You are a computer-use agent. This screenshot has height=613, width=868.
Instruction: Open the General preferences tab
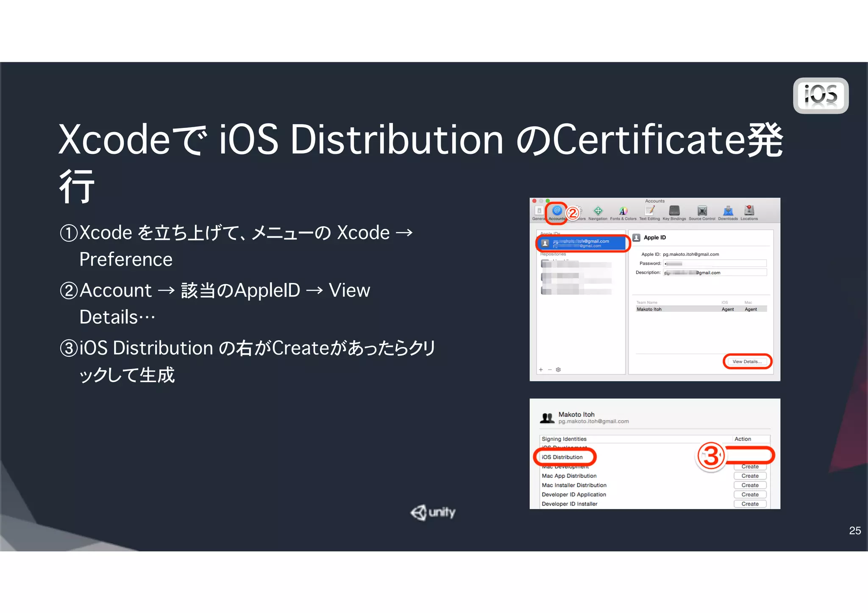click(x=538, y=213)
